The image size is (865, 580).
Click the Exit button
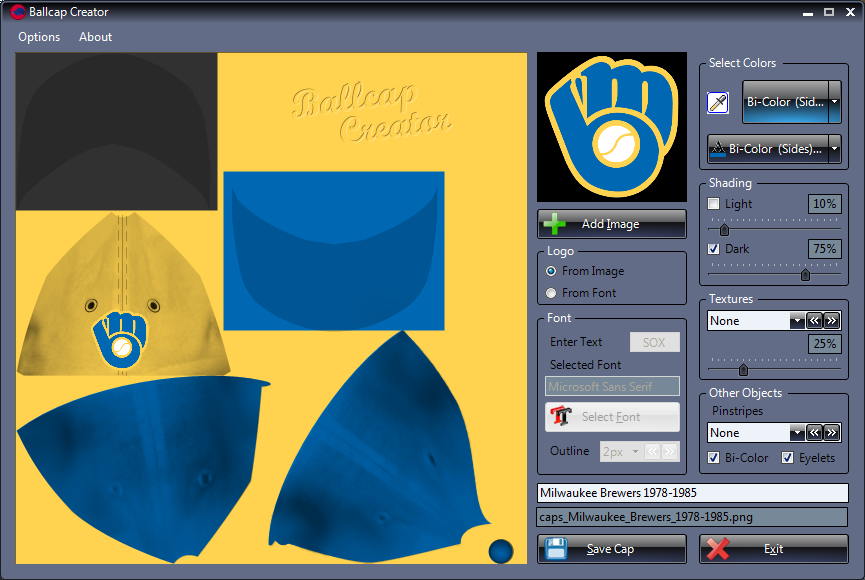(773, 549)
